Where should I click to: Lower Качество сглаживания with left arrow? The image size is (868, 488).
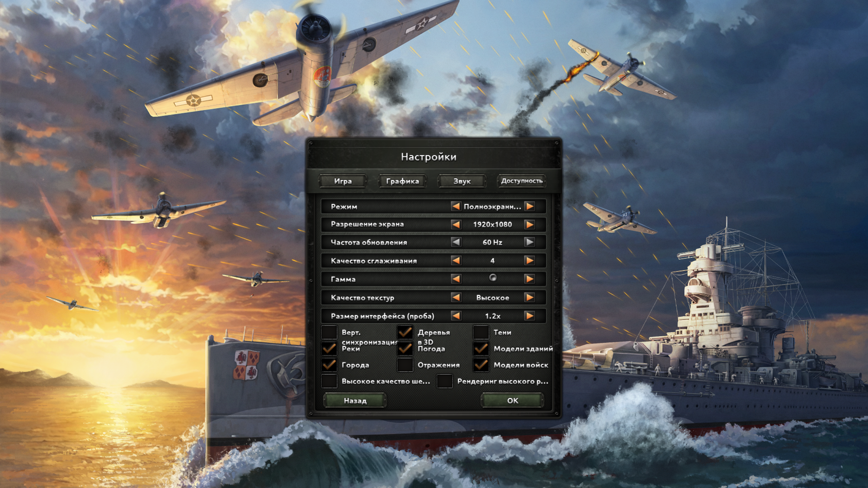tap(456, 261)
